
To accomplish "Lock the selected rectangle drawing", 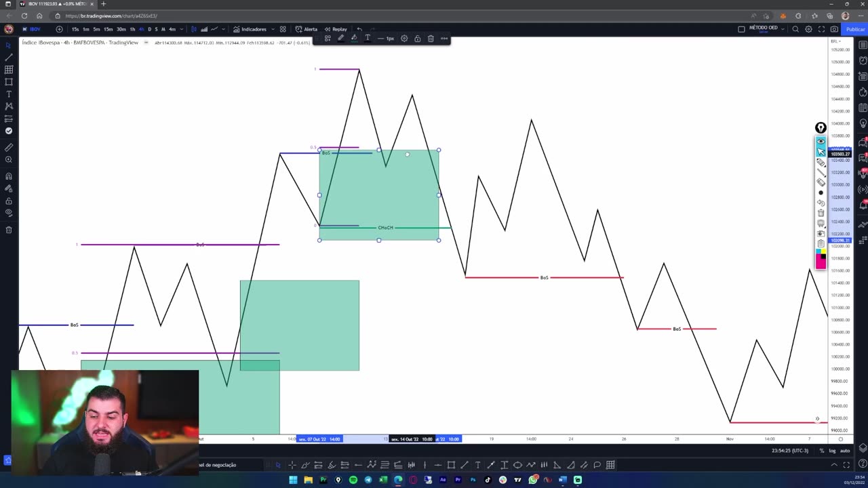I will (418, 39).
